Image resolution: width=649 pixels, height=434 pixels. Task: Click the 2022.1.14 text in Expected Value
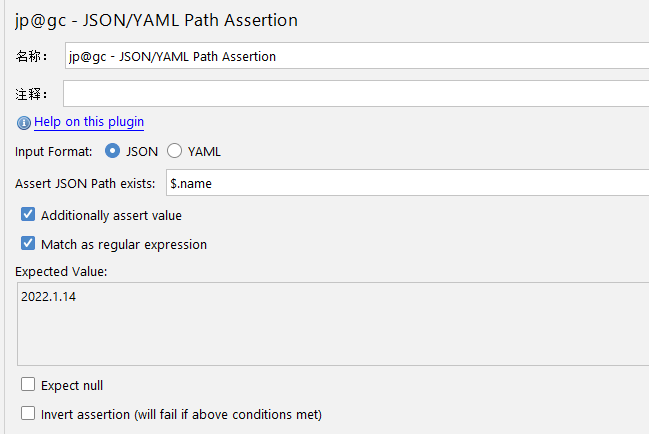[48, 297]
